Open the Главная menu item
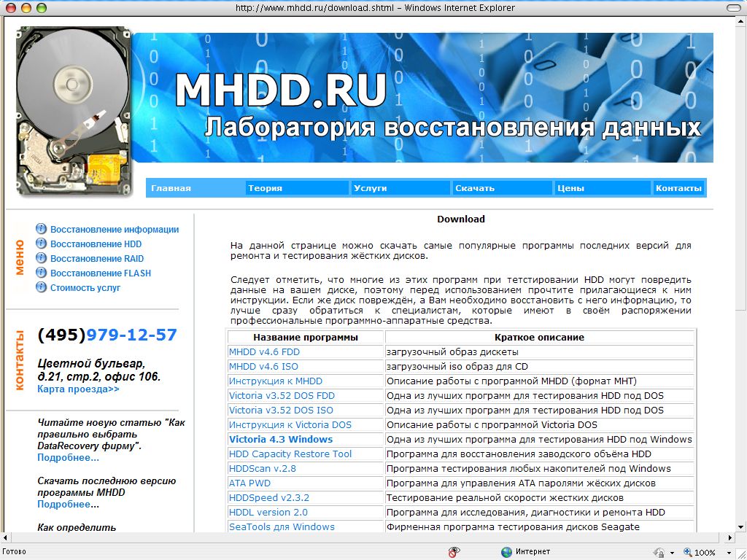 pos(171,188)
